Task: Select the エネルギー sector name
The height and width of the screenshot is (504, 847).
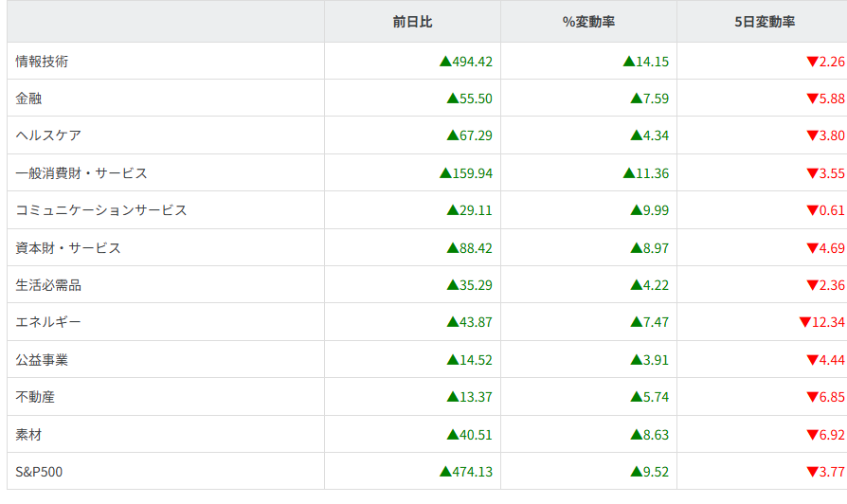Action: pos(48,322)
